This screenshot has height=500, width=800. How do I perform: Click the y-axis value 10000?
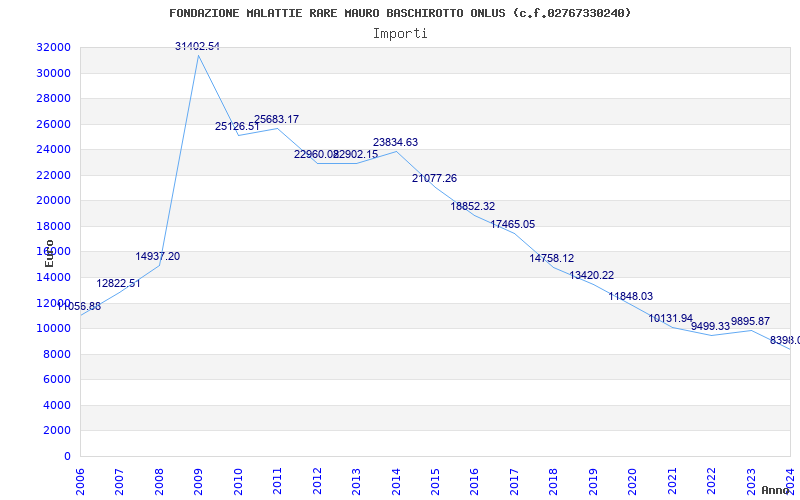[x=53, y=329]
